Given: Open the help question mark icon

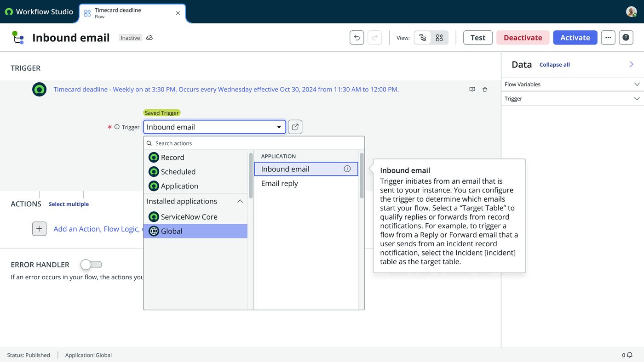Looking at the screenshot, I should [626, 38].
